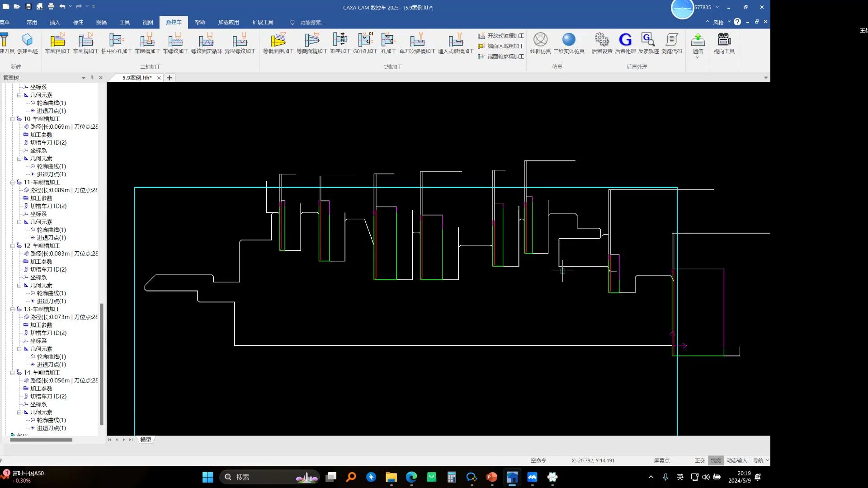Image resolution: width=868 pixels, height=488 pixels.
Task: Select the 刻字加工 engraving tool
Action: point(340,43)
